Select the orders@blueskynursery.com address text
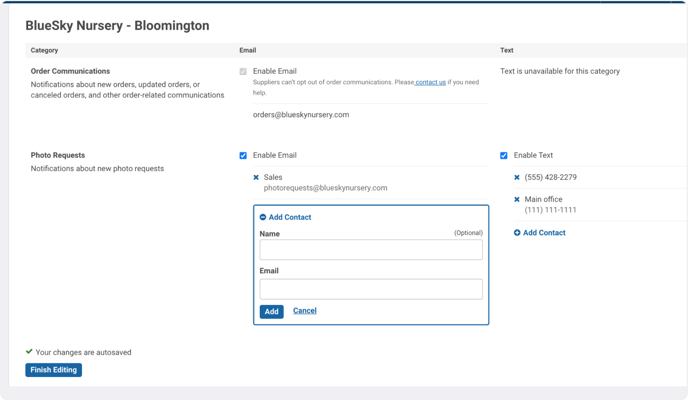 coord(301,115)
